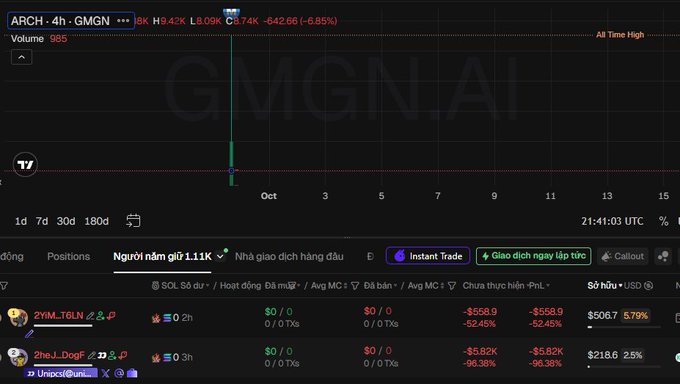The height and width of the screenshot is (384, 680).
Task: Click the fire icon in the 2heJ...DogF row
Action: [156, 358]
